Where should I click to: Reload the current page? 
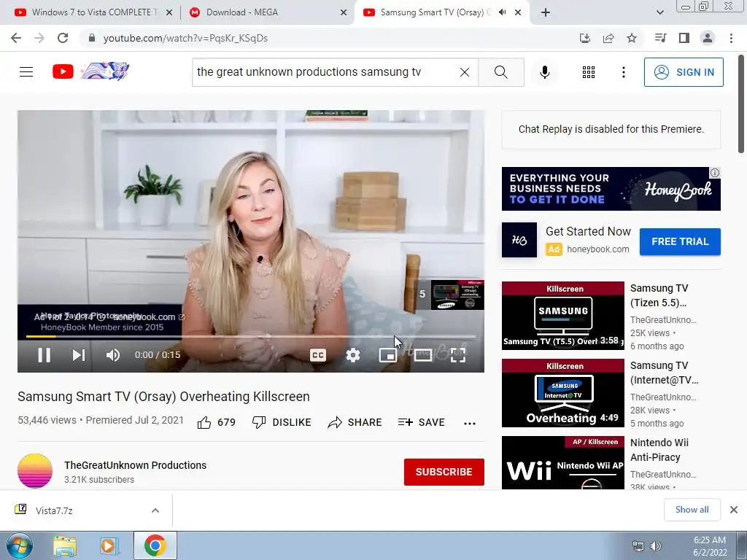(x=63, y=38)
